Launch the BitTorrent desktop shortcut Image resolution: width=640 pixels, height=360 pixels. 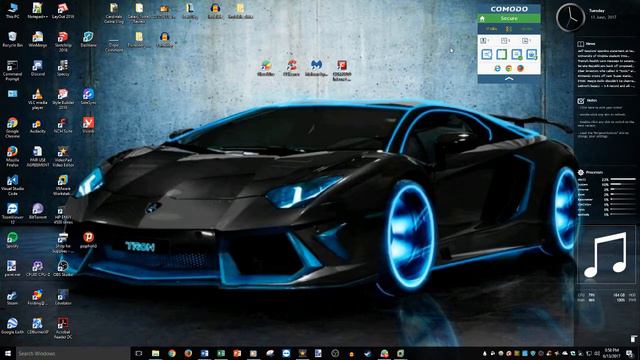pyautogui.click(x=38, y=211)
